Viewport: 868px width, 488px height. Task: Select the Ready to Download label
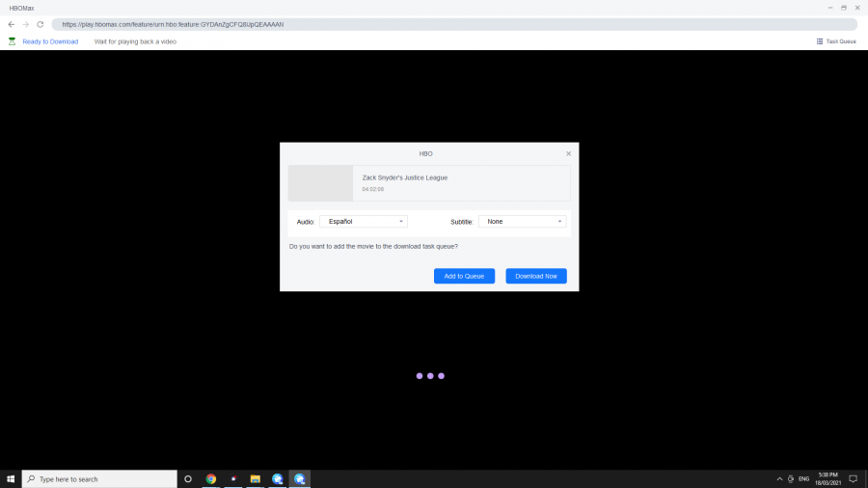[50, 41]
